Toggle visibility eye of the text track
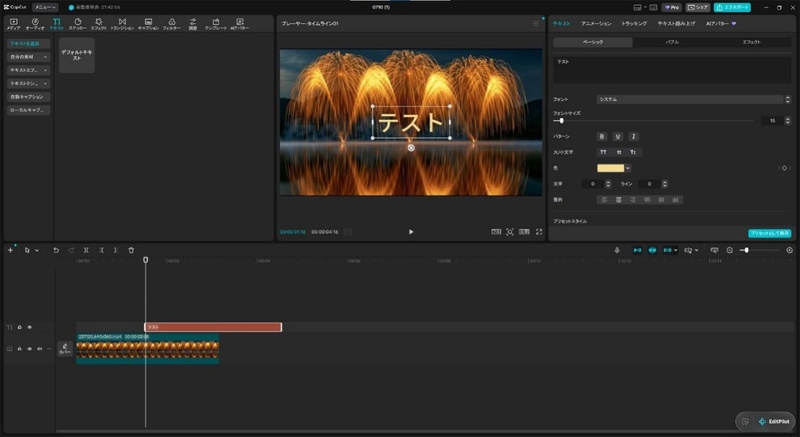Image resolution: width=800 pixels, height=437 pixels. tap(29, 327)
